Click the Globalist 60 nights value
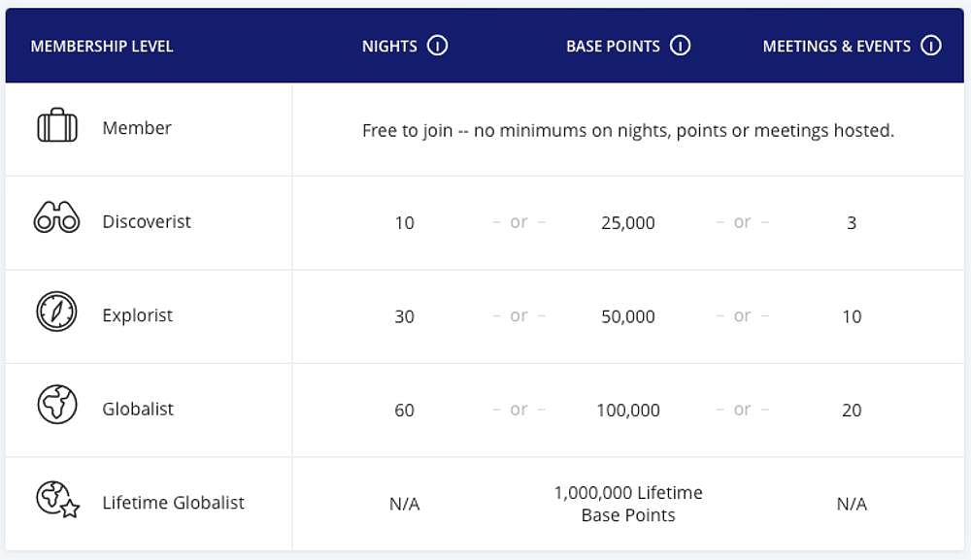 pyautogui.click(x=404, y=411)
